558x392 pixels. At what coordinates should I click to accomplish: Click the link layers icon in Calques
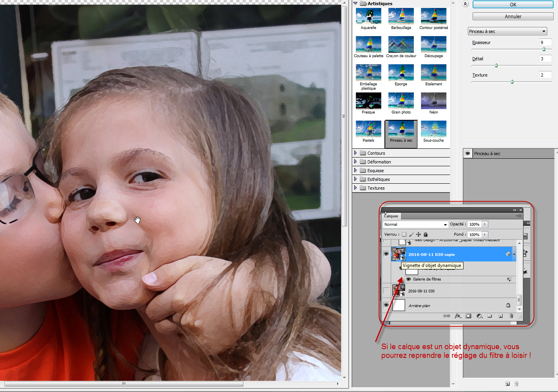pos(446,316)
